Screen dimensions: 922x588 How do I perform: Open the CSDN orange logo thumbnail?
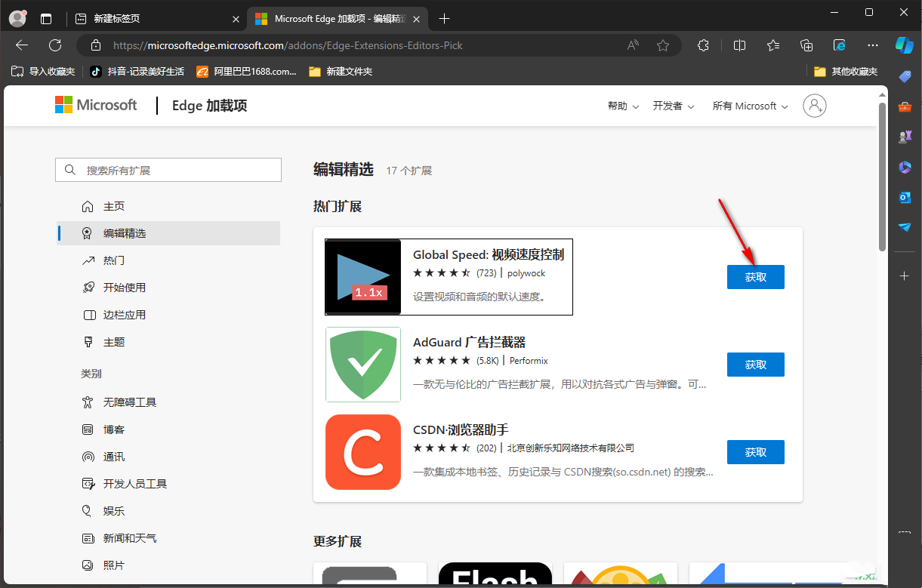[x=363, y=452]
